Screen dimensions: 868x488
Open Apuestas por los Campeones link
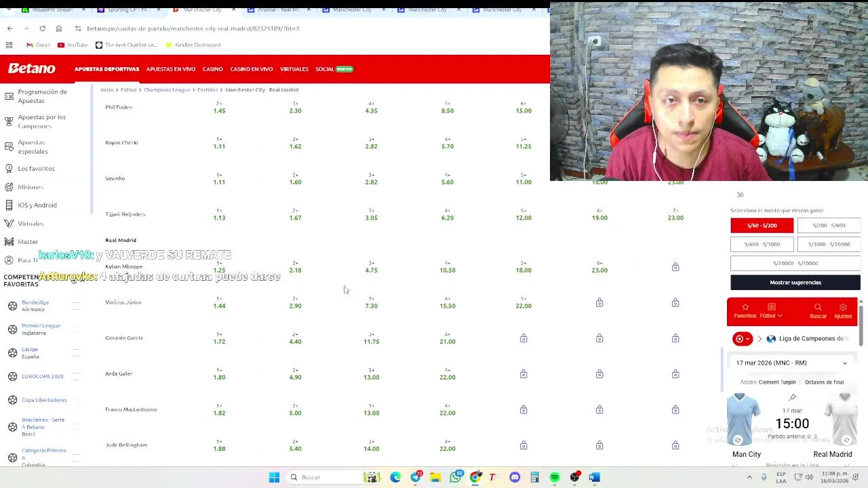[42, 121]
